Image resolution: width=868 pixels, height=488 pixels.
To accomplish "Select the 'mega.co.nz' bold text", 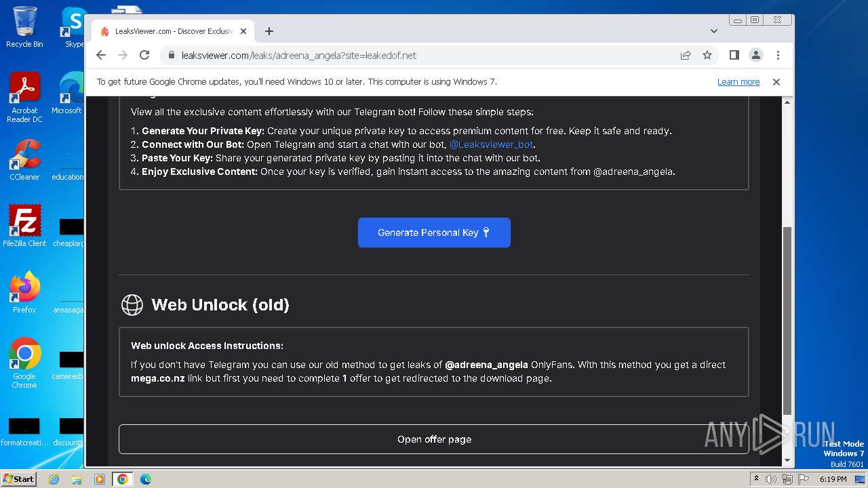I will 157,378.
